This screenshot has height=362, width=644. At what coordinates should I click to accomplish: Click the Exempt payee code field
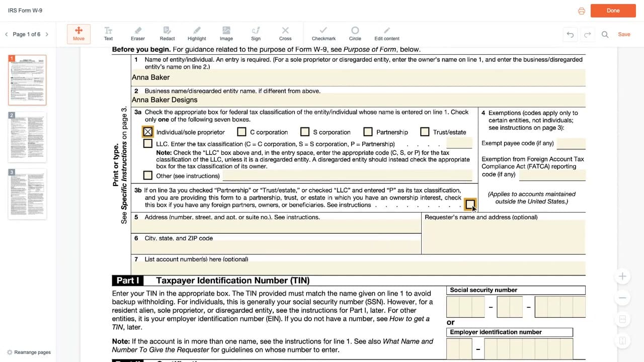coord(571,143)
